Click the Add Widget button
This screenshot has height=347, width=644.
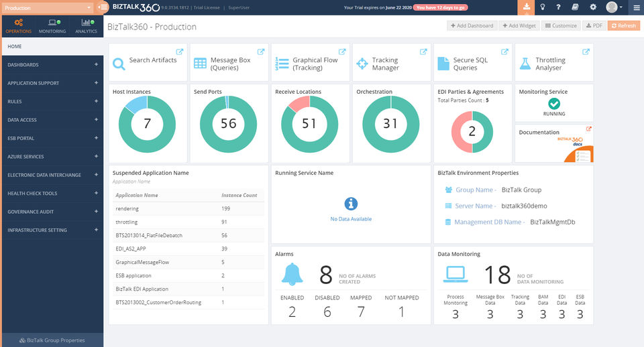(519, 26)
